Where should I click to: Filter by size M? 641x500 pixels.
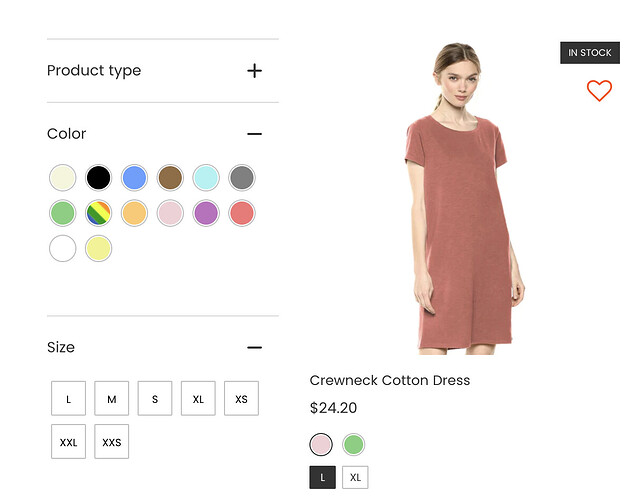(x=112, y=399)
